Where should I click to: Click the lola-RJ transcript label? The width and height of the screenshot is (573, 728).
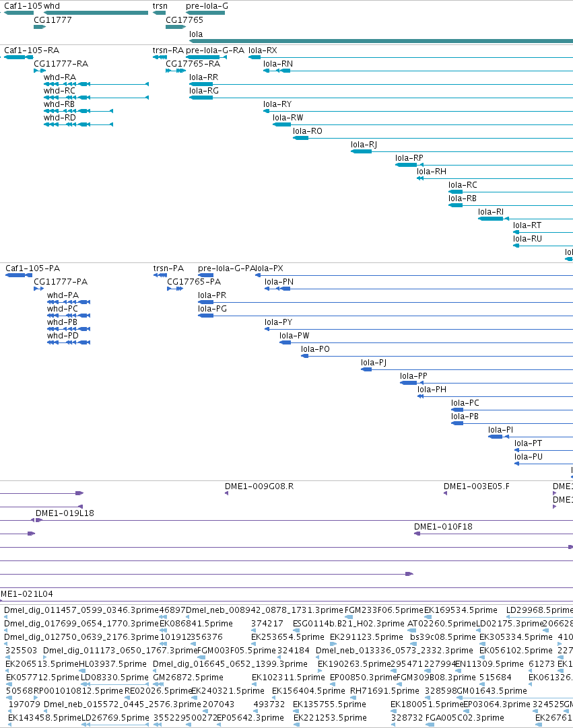[x=364, y=145]
